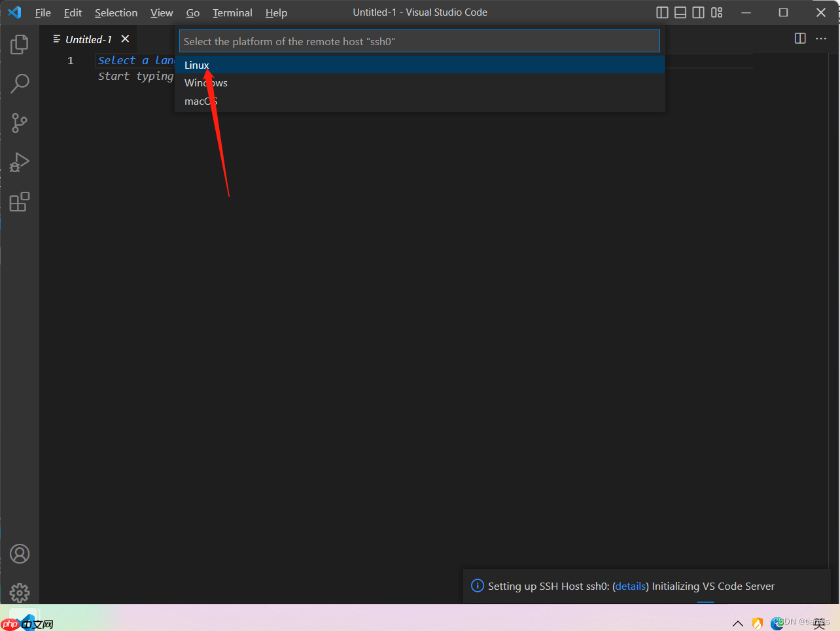Click the yellow shield tray icon

(x=758, y=623)
